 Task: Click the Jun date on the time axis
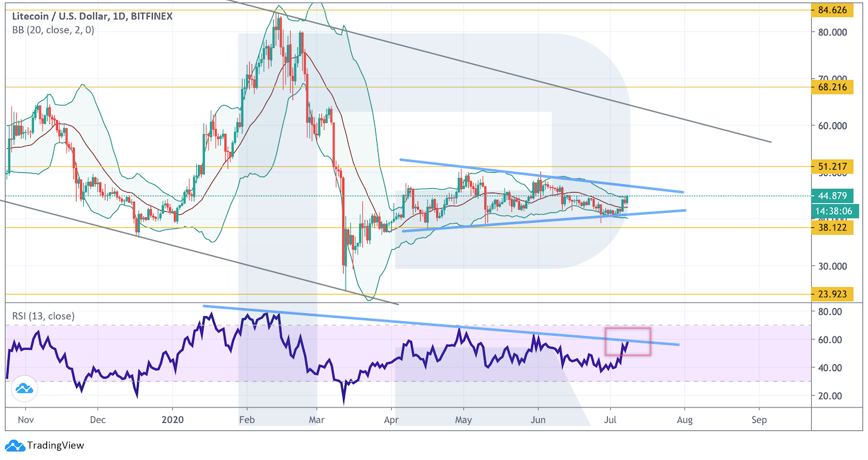538,420
